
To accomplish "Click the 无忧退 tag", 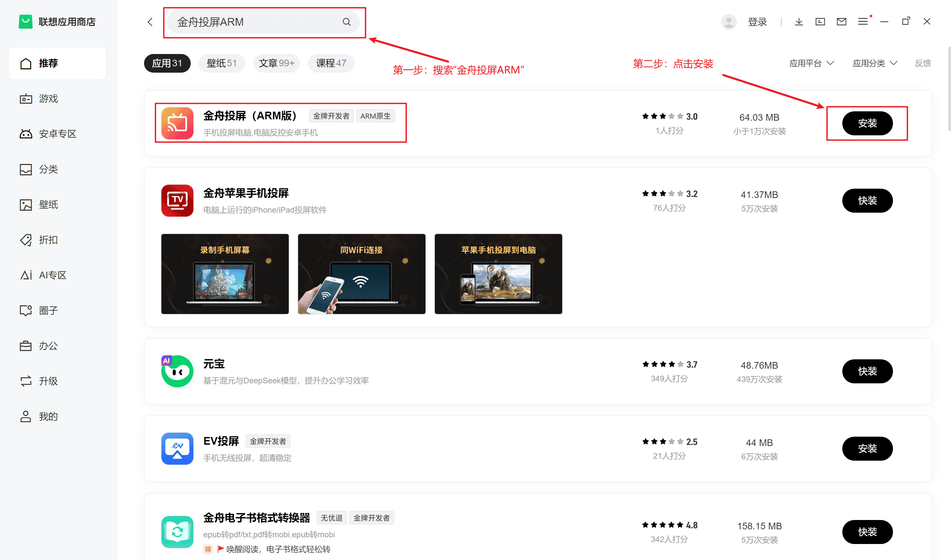I will tap(331, 518).
